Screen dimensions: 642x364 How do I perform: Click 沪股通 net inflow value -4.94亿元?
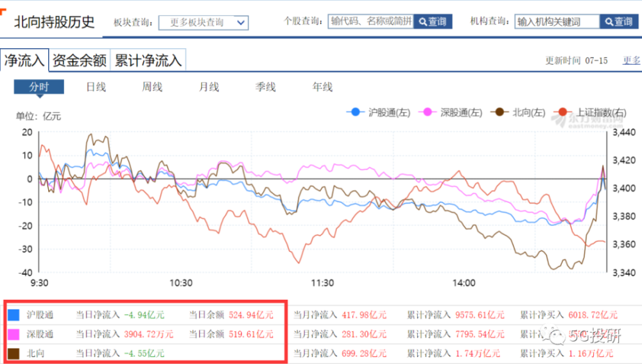[x=144, y=315]
